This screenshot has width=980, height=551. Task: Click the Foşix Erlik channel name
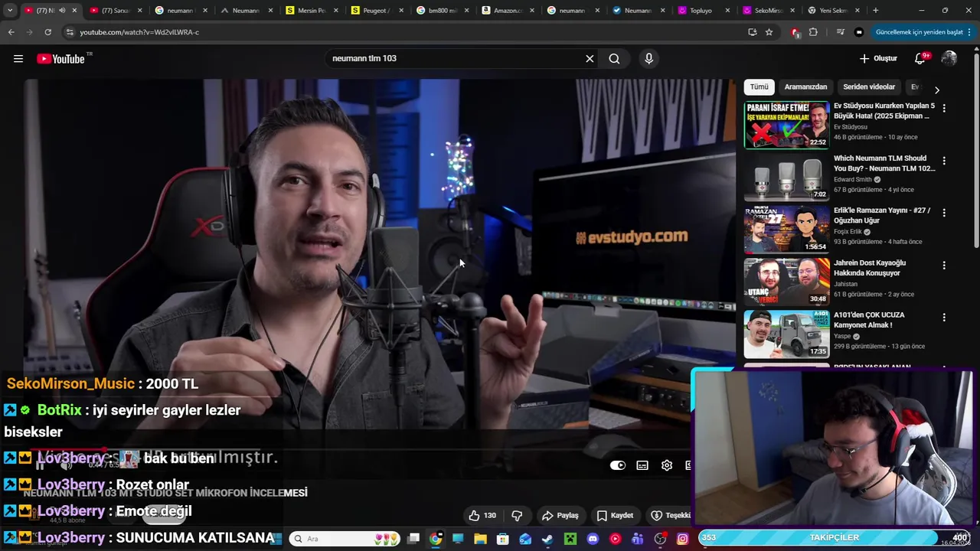click(848, 232)
